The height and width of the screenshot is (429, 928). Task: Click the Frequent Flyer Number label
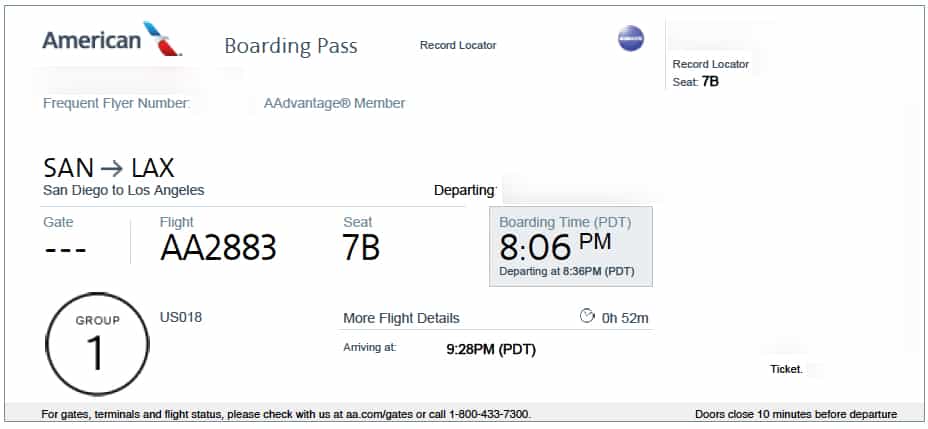point(117,104)
